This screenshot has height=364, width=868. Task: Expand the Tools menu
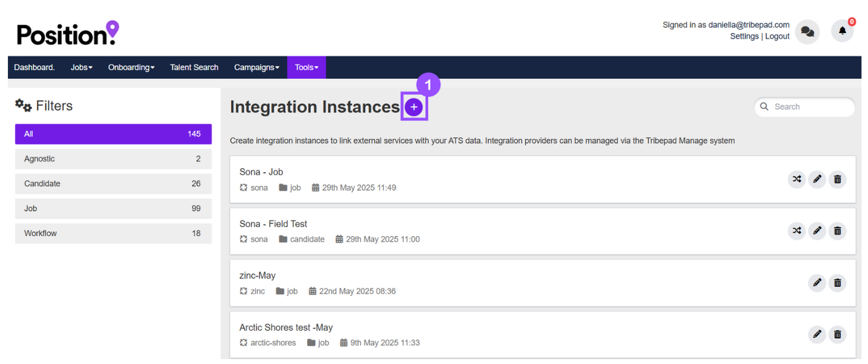(306, 67)
